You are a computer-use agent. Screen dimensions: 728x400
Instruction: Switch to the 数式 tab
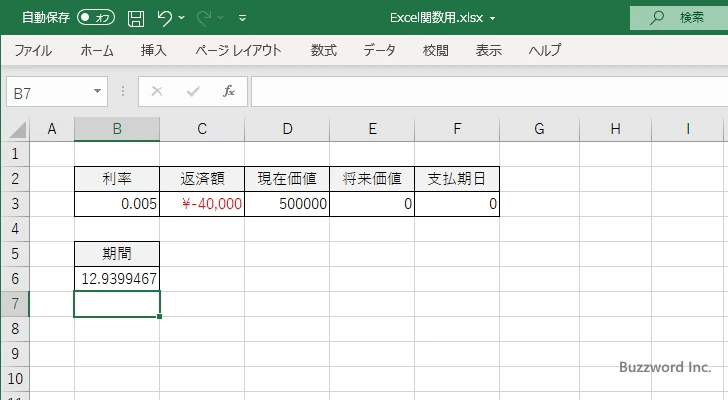pos(324,50)
